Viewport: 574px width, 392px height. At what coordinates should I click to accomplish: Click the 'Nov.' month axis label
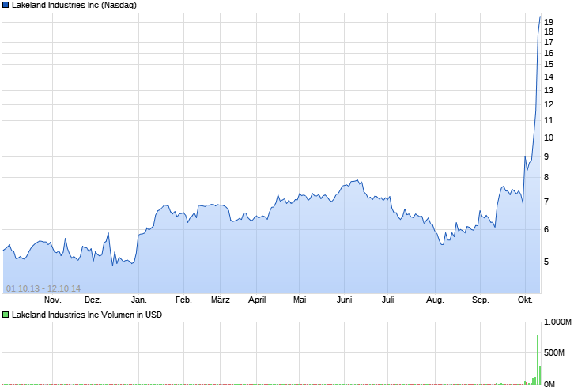pos(53,300)
